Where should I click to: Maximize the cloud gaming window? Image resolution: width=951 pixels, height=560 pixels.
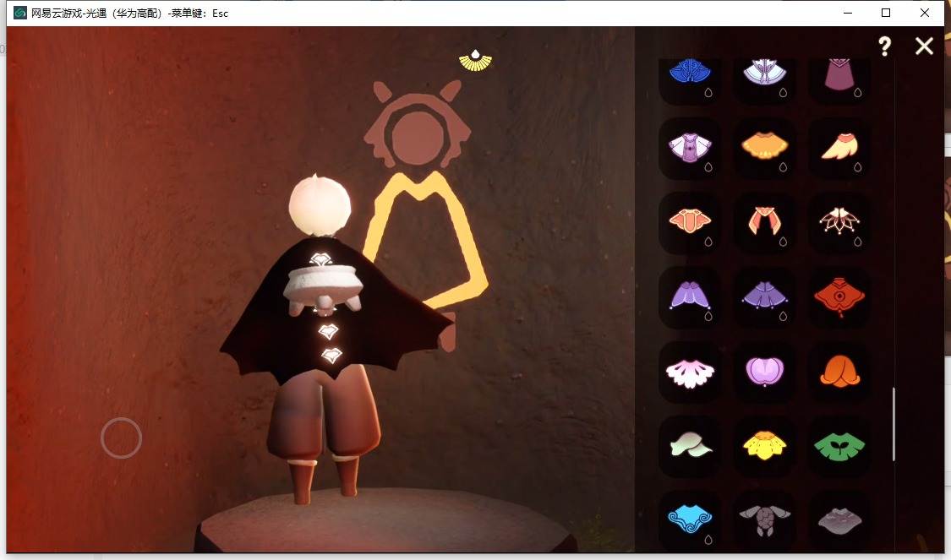886,13
